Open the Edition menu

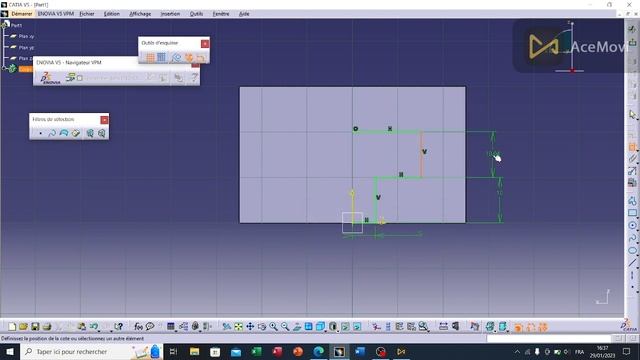pos(111,14)
